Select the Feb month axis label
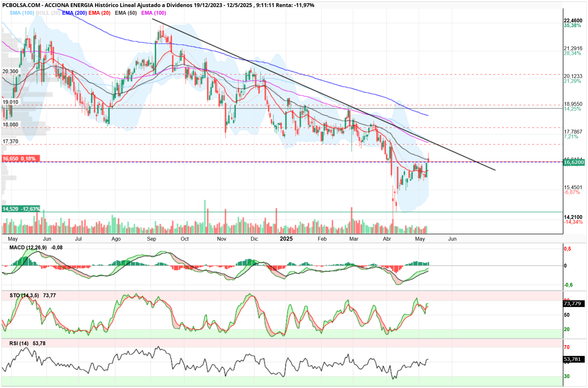The width and height of the screenshot is (588, 388). click(x=322, y=239)
